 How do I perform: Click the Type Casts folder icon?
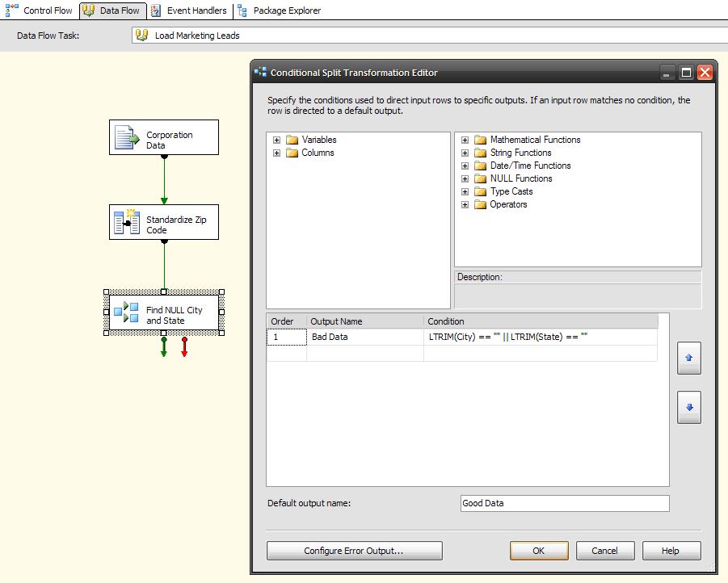pos(480,191)
